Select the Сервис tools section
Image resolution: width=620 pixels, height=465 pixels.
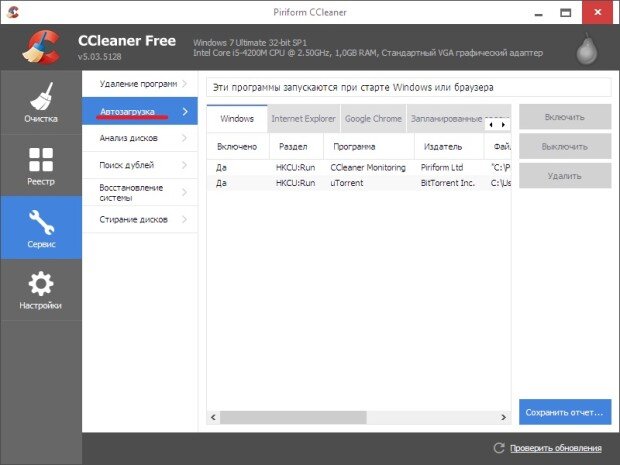41,228
